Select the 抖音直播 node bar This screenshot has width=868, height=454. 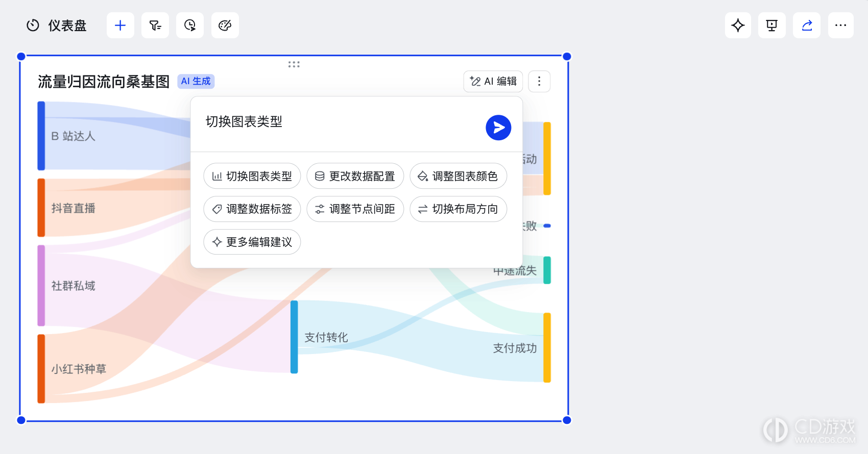tap(41, 208)
